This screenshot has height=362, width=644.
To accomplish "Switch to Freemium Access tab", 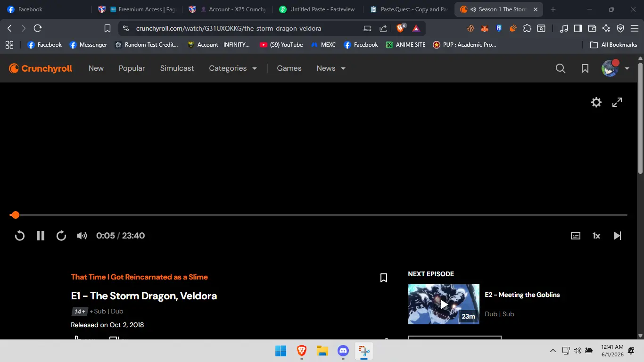I will click(x=137, y=9).
